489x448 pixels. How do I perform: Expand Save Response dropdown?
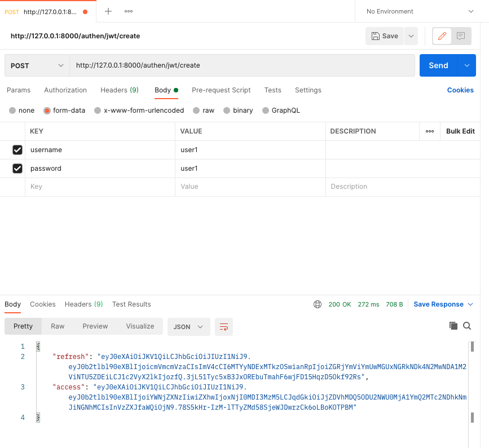coord(471,304)
